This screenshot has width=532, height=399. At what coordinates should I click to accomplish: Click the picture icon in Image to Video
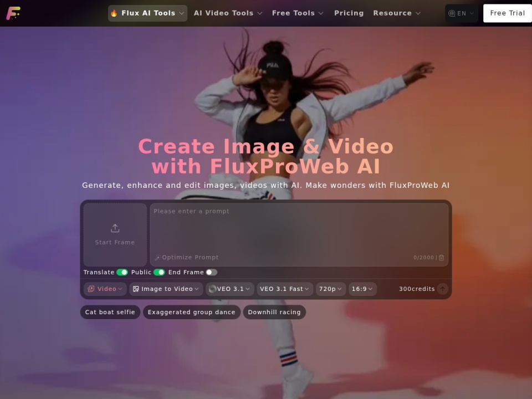tap(136, 289)
